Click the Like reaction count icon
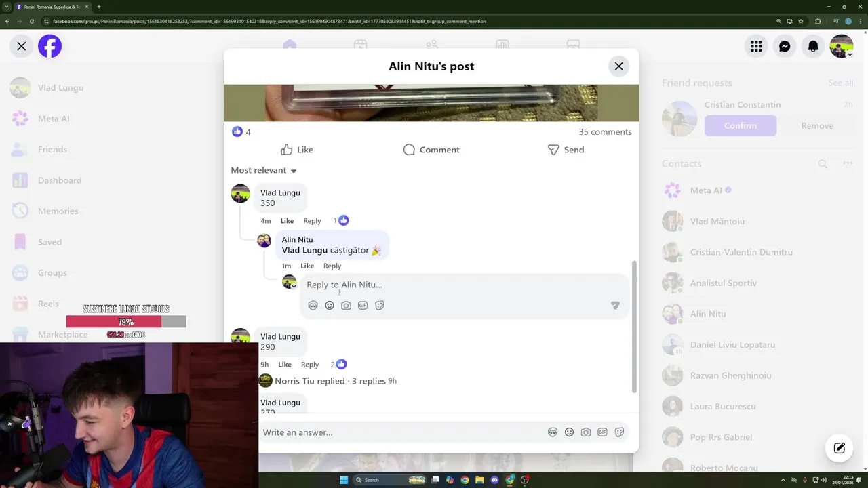868x488 pixels. (x=237, y=131)
